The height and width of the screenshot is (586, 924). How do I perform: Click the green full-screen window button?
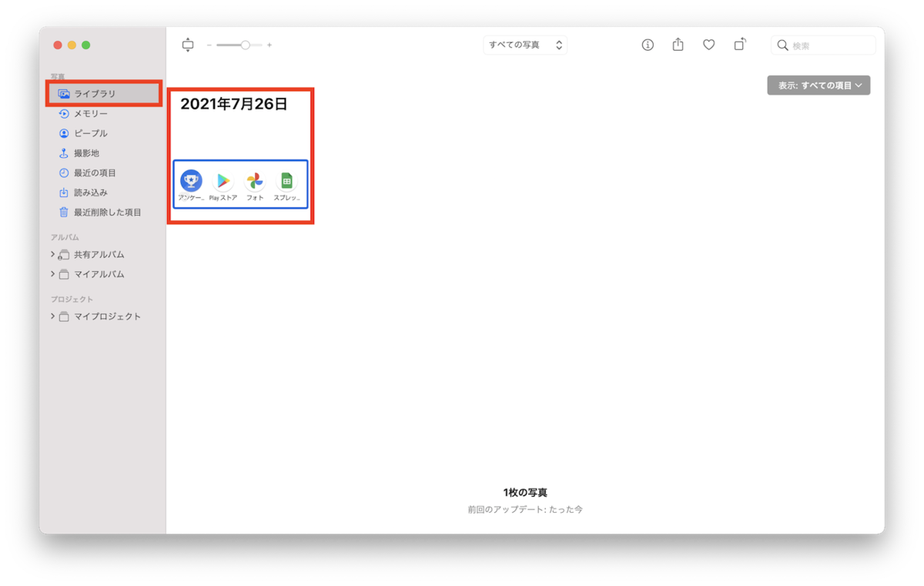click(x=86, y=45)
